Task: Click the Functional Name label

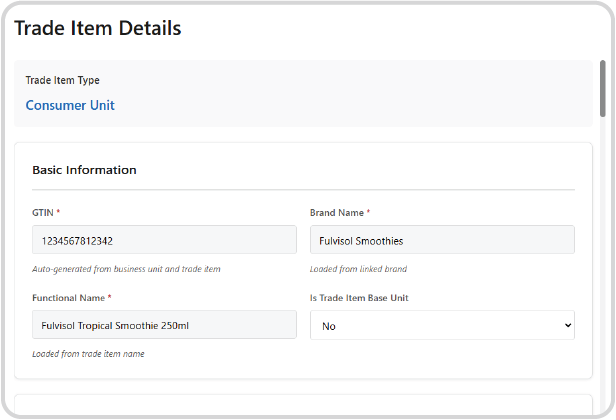Action: (x=69, y=298)
